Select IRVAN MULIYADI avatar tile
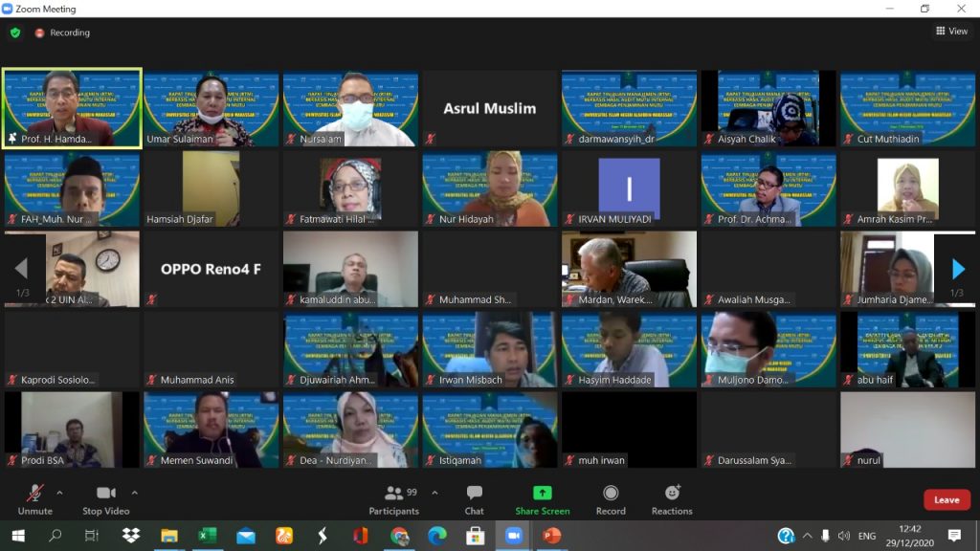The image size is (980, 551). (629, 188)
